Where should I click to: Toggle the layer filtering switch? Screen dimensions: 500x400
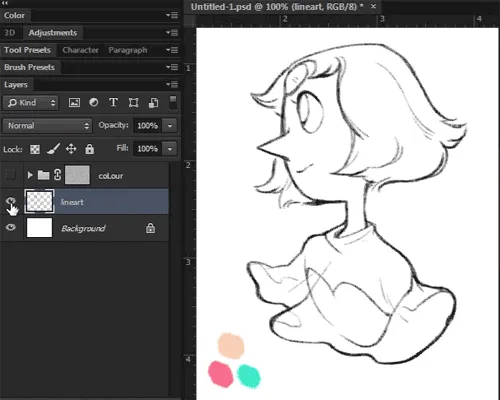173,102
